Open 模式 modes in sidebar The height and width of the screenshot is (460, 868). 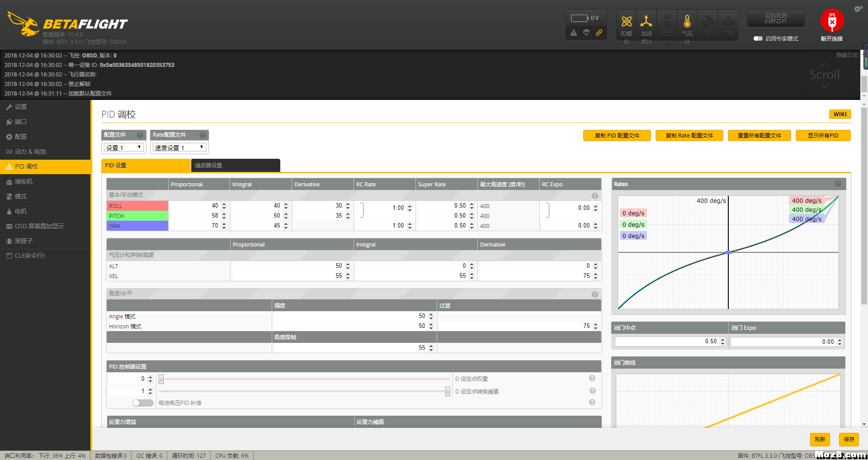[45, 196]
